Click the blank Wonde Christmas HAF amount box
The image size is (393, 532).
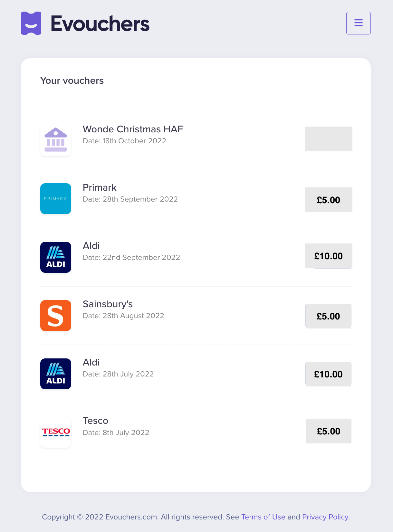[x=329, y=139]
